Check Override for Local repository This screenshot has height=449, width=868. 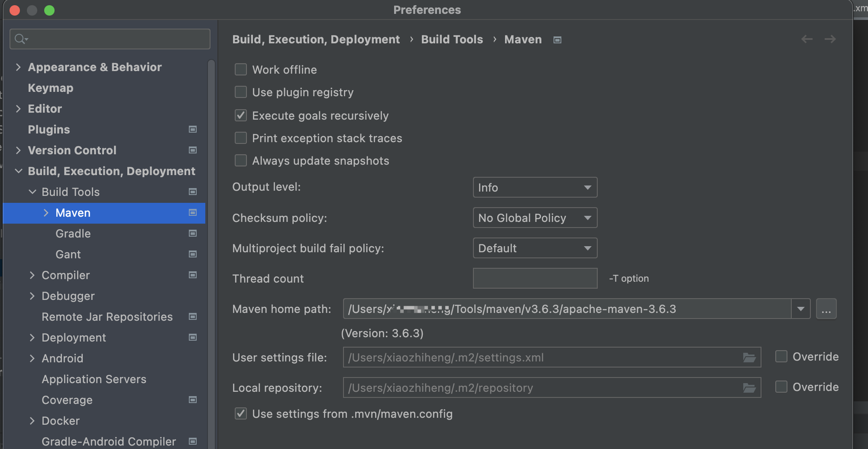coord(781,387)
